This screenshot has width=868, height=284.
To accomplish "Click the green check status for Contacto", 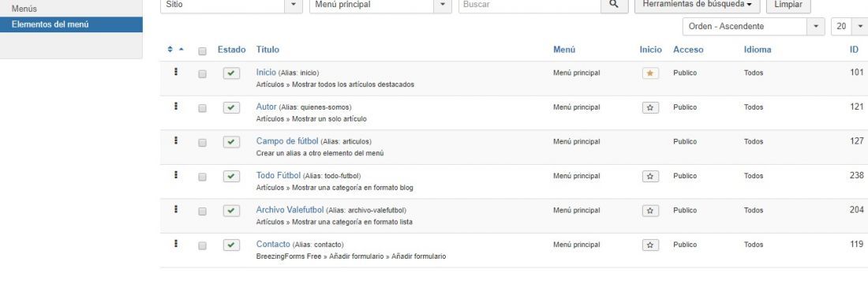I will [231, 245].
